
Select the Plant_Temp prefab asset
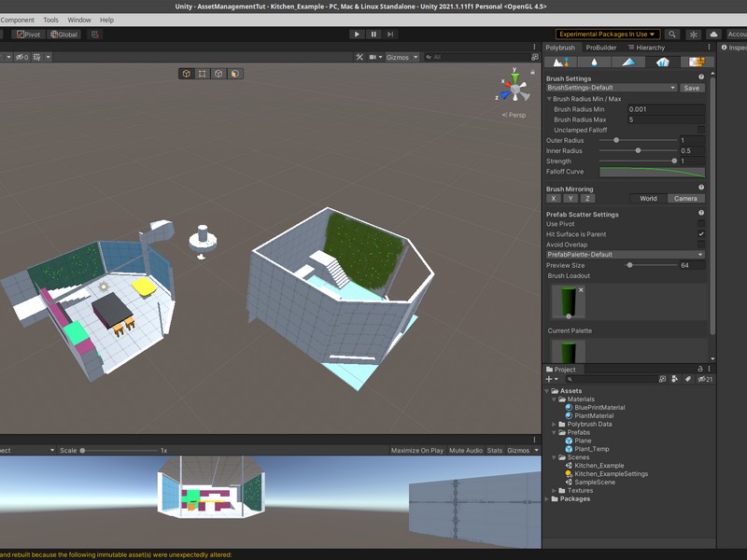pyautogui.click(x=591, y=449)
